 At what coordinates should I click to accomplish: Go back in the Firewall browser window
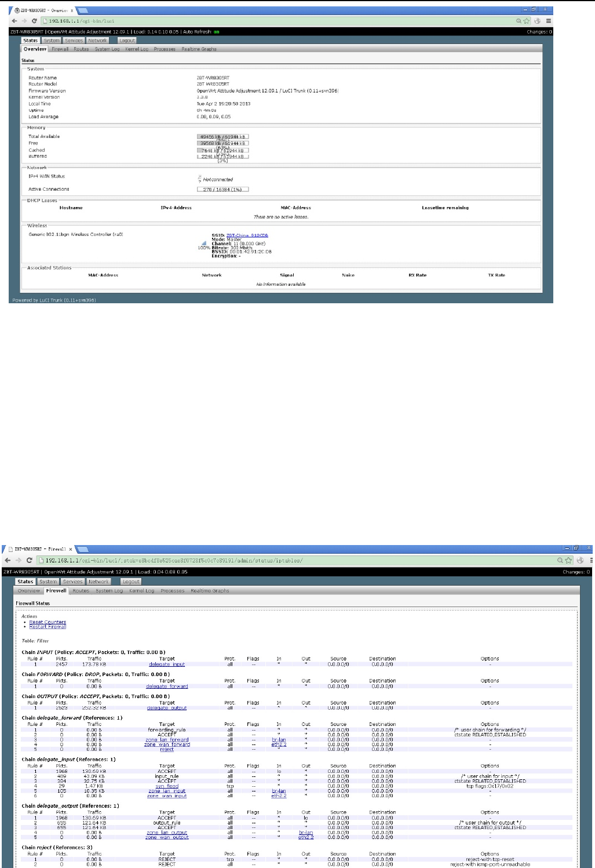click(8, 561)
